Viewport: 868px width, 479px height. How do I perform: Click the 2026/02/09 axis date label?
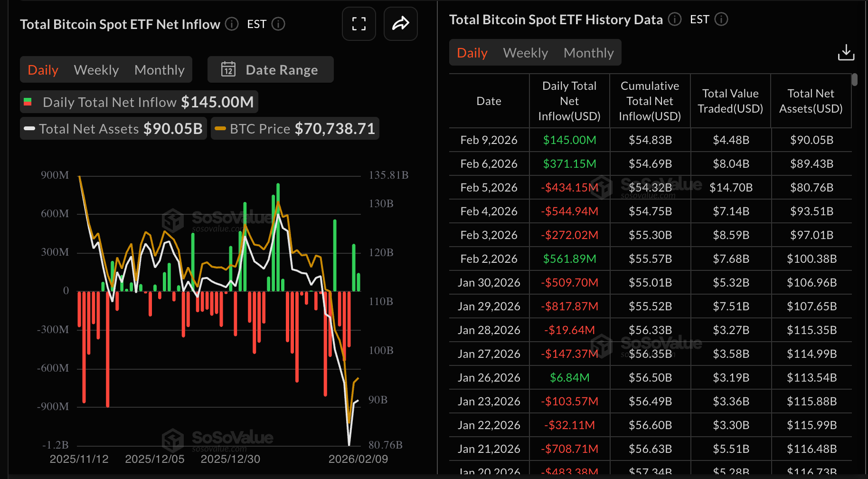(x=359, y=459)
